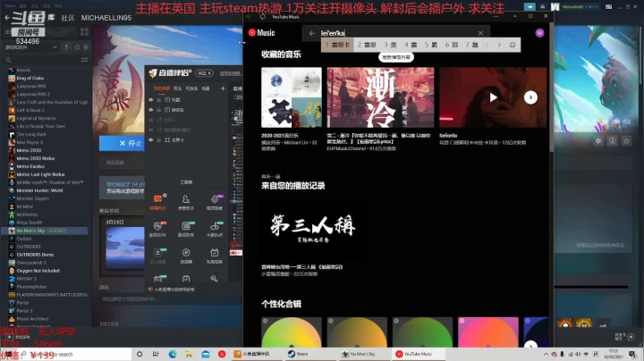Switch to the fourth scene tab

[206, 88]
